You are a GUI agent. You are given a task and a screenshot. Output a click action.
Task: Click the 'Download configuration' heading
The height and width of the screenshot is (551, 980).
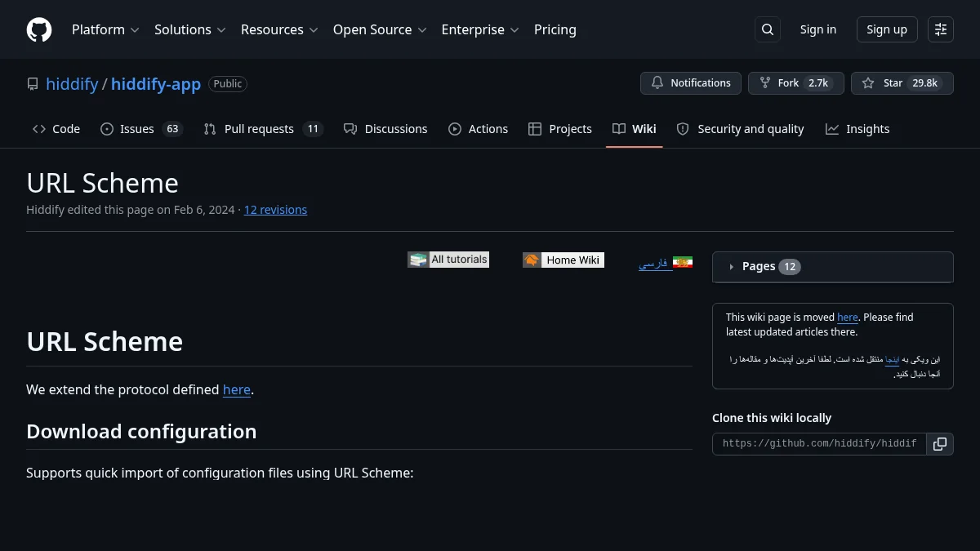point(141,432)
